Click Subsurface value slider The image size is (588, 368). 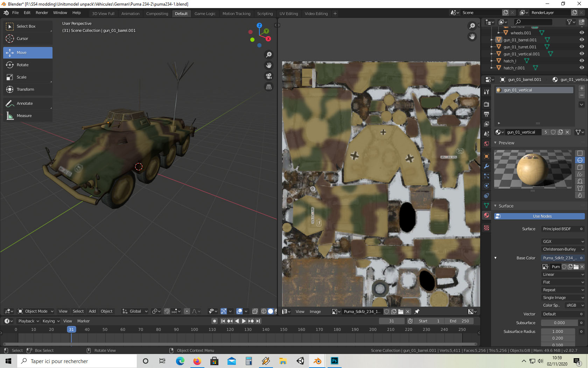pos(559,323)
